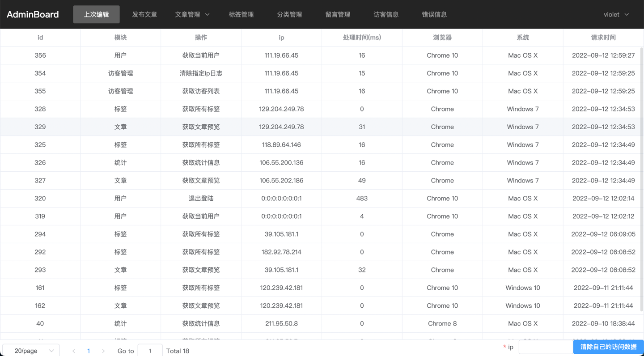Go to 发布文章 page
This screenshot has height=356, width=644.
pos(144,14)
